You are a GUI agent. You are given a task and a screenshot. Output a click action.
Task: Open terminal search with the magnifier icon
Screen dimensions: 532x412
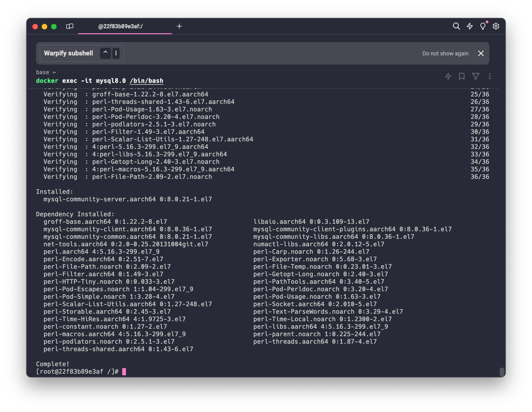(456, 26)
